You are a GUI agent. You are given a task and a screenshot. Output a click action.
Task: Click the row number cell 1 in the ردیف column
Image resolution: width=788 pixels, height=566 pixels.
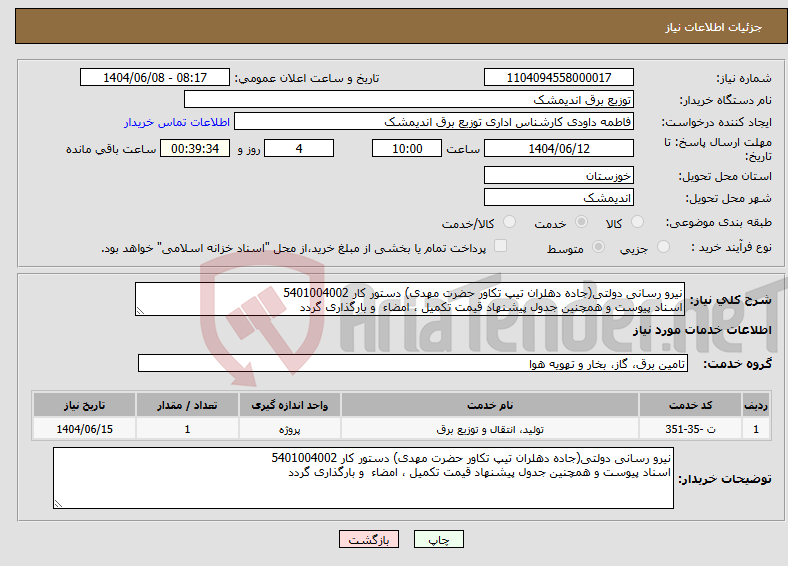click(756, 429)
